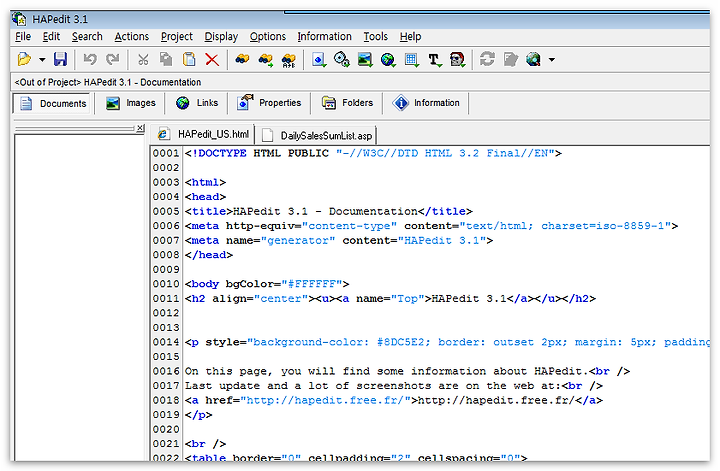The width and height of the screenshot is (720, 471).
Task: Click the href URL on line 0018
Action: coord(326,400)
